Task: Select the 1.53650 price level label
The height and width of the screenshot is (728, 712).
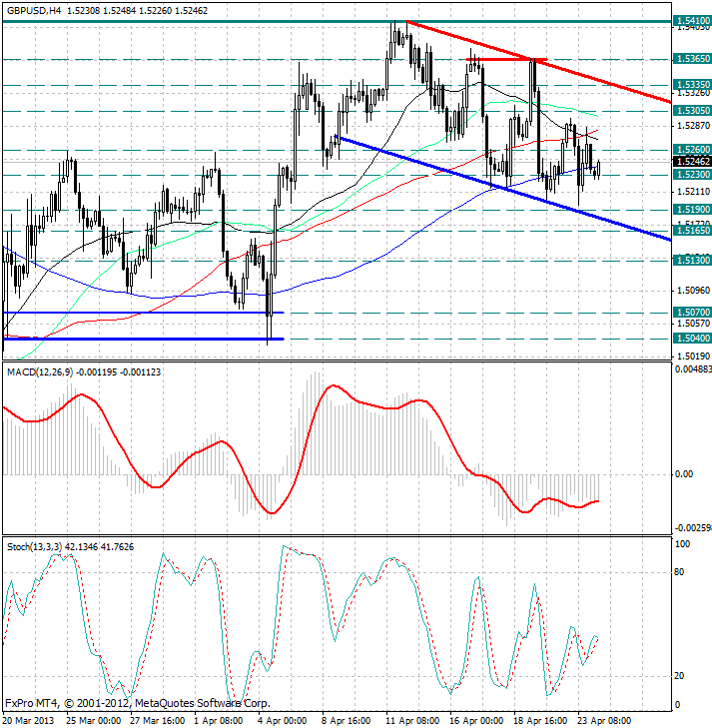Action: pos(692,59)
